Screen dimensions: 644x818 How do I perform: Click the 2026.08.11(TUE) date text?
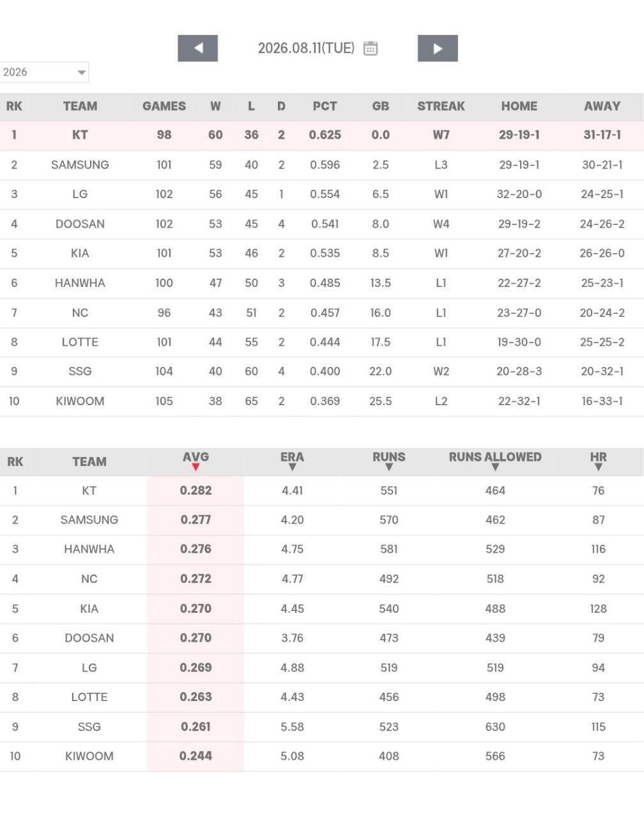pyautogui.click(x=306, y=49)
